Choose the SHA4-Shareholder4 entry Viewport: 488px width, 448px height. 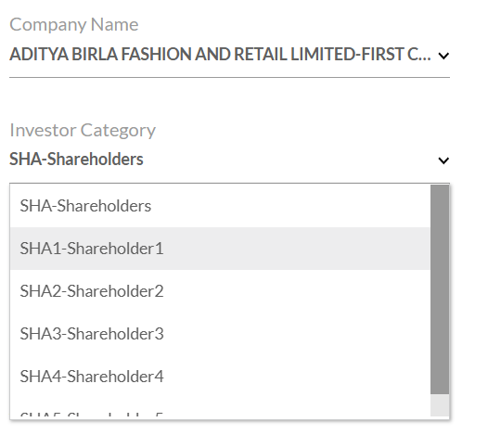[x=220, y=377]
